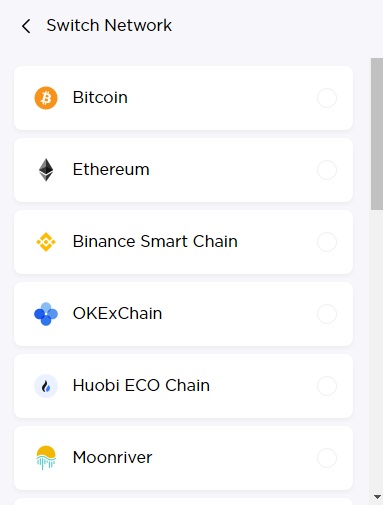The width and height of the screenshot is (383, 505).
Task: Pick the Binance Smart Chain label text
Action: pos(155,241)
